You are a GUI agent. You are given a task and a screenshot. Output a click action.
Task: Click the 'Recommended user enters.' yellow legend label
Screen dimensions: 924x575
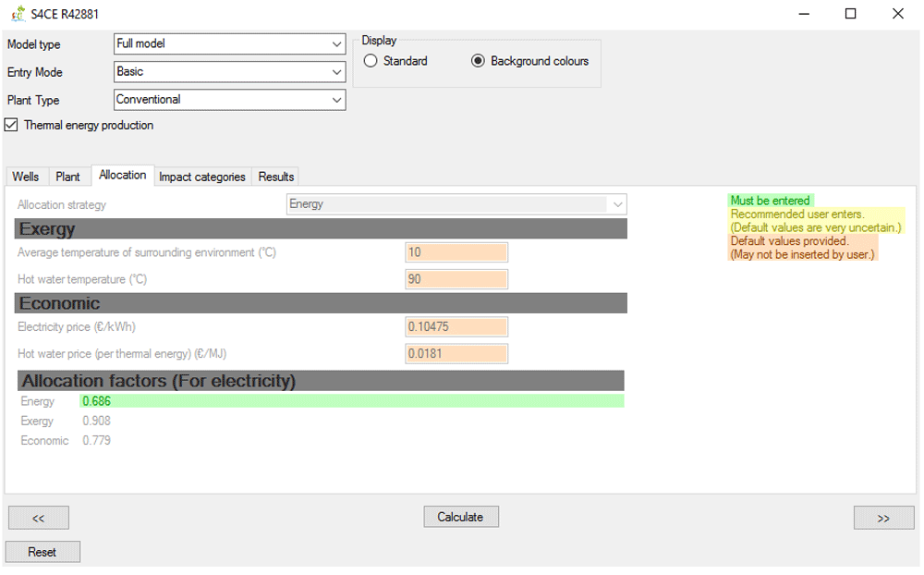click(797, 214)
